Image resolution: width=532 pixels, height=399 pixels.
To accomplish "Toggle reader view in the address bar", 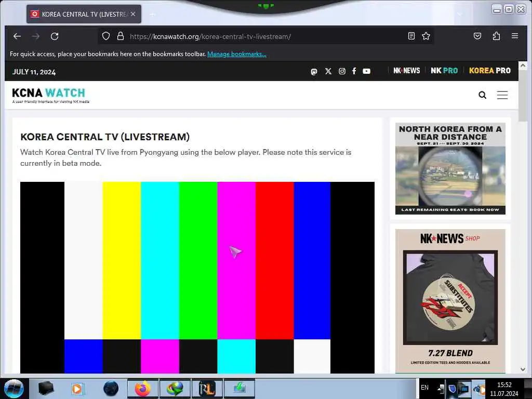I will 411,36.
